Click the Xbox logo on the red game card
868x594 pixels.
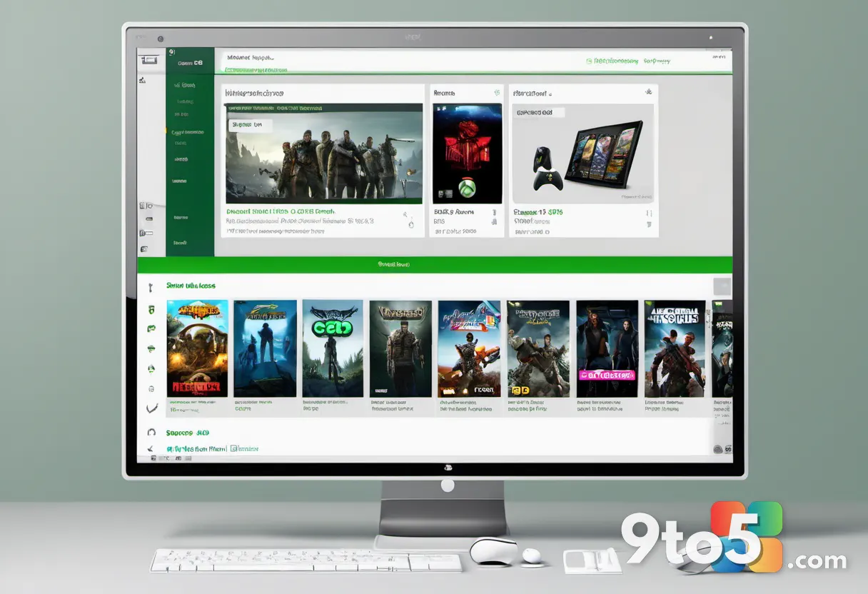tap(467, 189)
